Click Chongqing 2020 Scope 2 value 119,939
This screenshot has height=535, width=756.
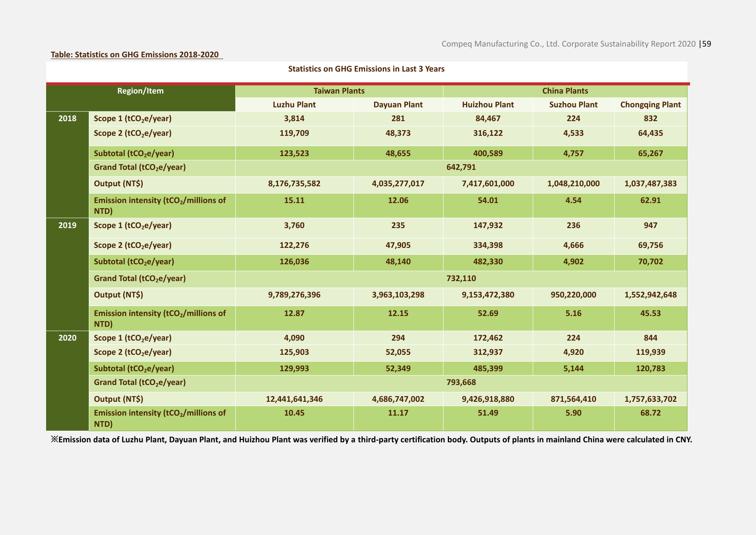(x=650, y=352)
